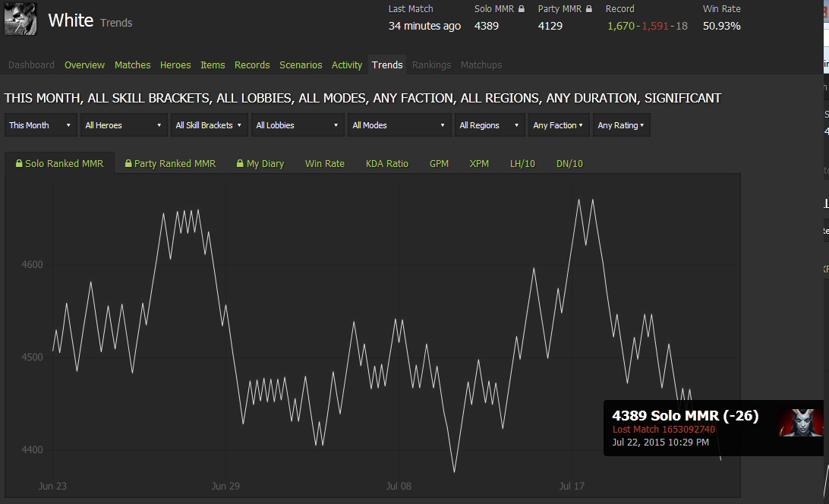
Task: Click the Jun 29 x-axis label
Action: click(225, 486)
